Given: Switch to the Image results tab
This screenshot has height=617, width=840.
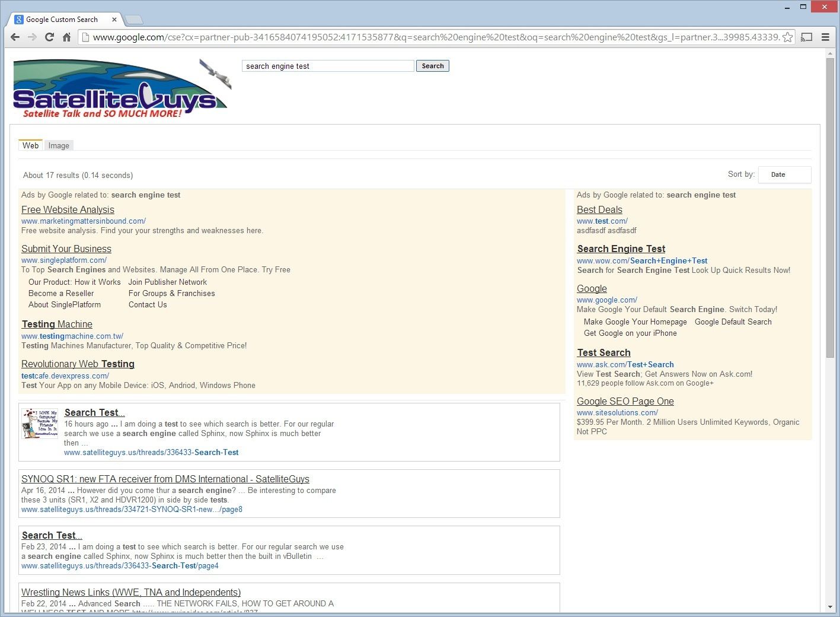Looking at the screenshot, I should 59,145.
